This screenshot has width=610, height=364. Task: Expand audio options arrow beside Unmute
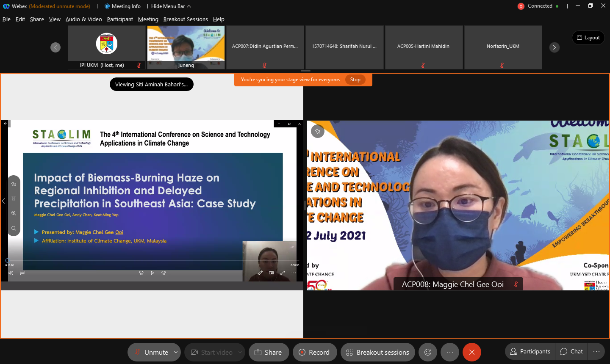176,352
